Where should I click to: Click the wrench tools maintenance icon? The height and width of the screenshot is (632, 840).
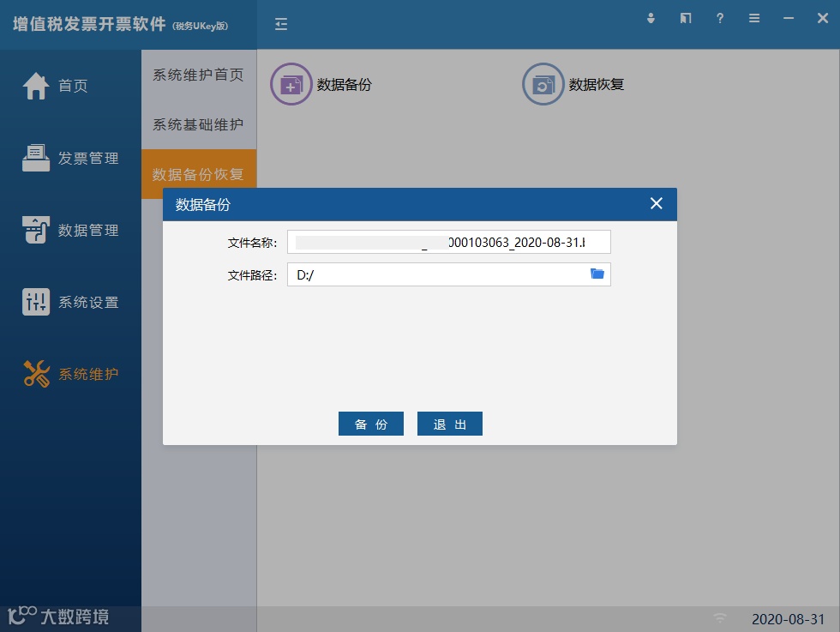pyautogui.click(x=36, y=374)
